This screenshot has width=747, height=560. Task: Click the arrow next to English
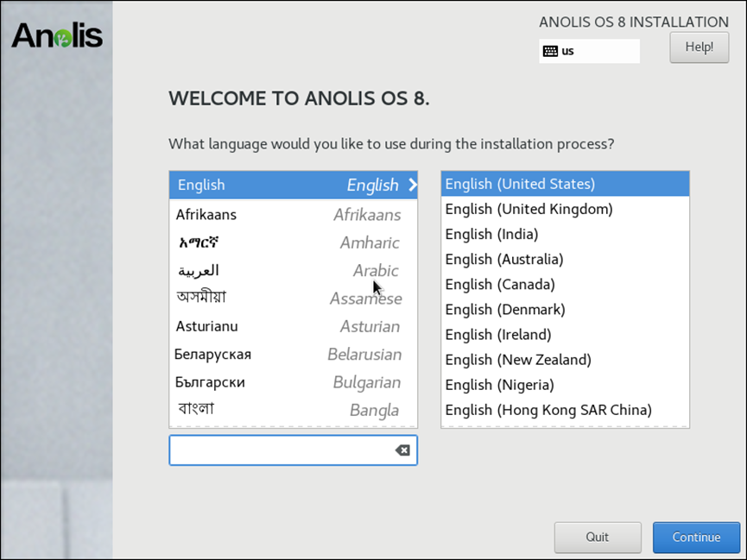(412, 185)
